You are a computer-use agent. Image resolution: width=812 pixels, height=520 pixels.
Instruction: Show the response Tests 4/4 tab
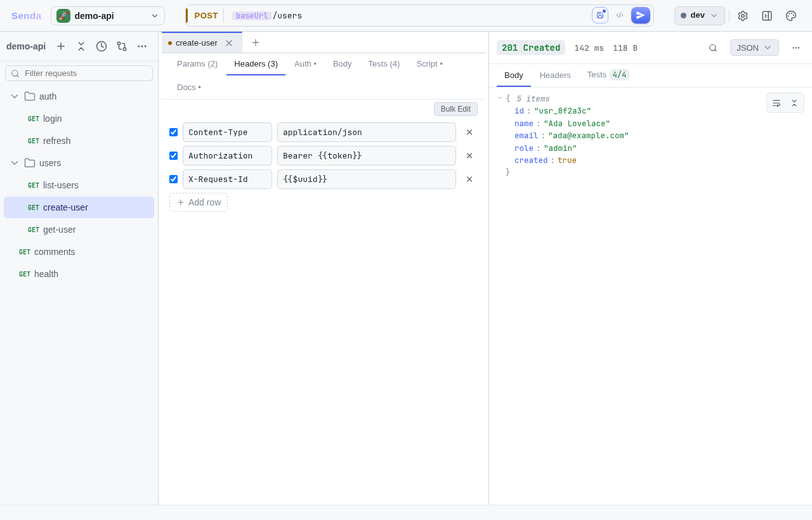point(608,75)
